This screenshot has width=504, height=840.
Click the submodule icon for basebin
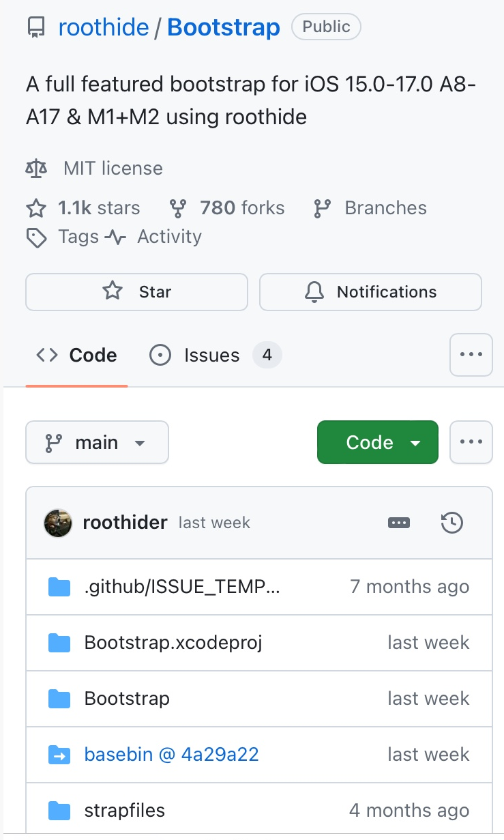pos(59,755)
